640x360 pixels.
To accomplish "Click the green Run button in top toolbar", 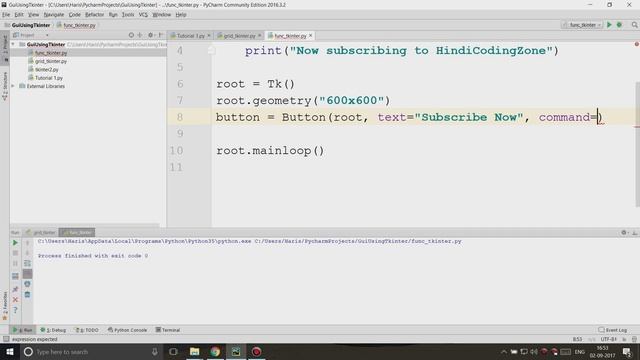I will click(609, 25).
